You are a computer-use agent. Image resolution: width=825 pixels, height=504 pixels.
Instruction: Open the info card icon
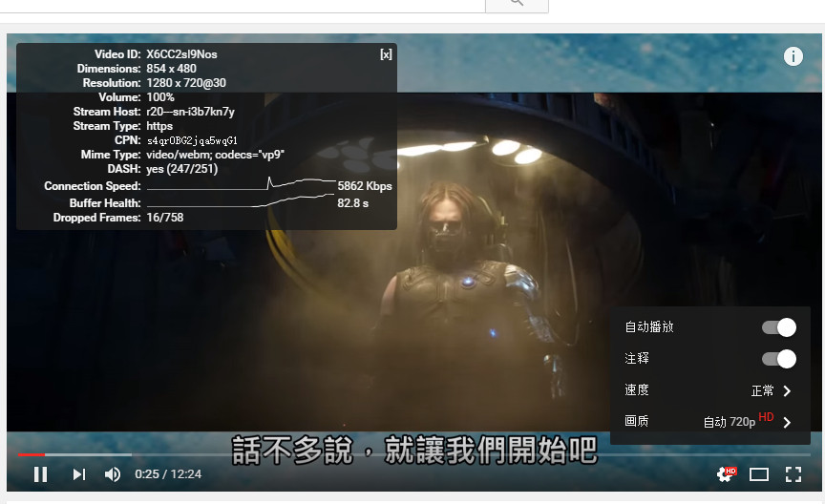coord(793,56)
